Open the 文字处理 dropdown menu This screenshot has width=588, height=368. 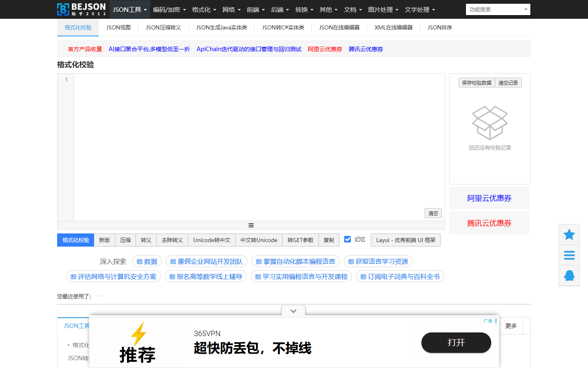pos(420,9)
